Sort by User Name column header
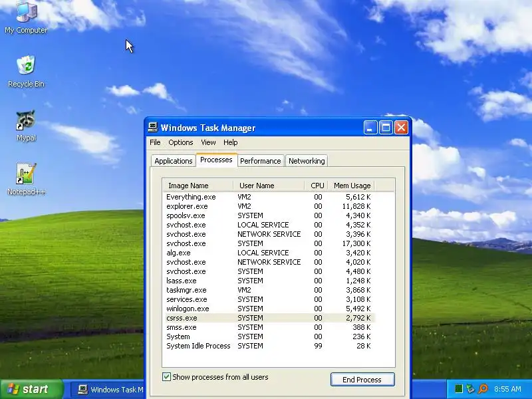This screenshot has height=399, width=532. [269, 186]
